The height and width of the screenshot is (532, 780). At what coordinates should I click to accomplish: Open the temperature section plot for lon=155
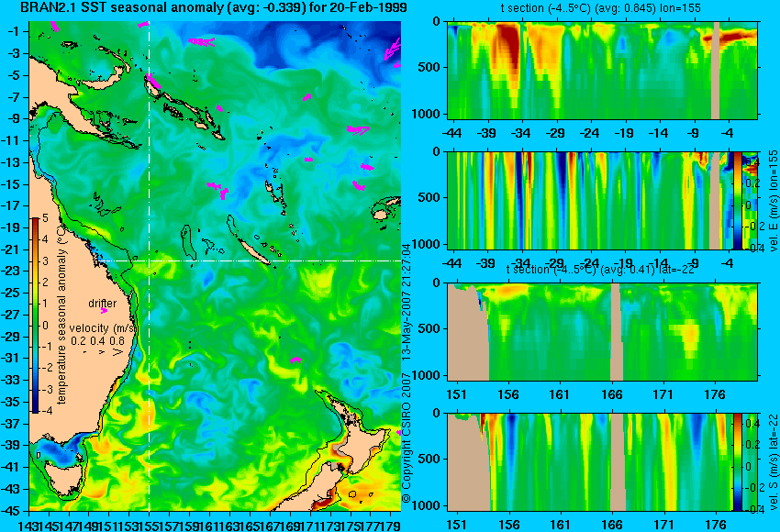coord(602,70)
